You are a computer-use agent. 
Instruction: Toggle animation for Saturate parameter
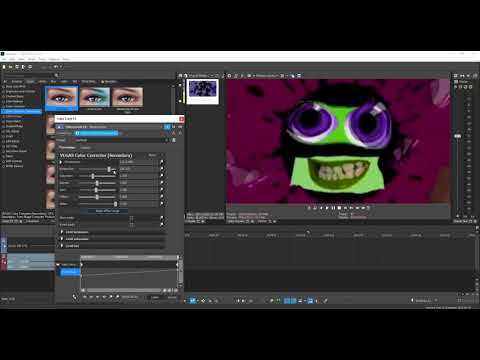point(162,176)
